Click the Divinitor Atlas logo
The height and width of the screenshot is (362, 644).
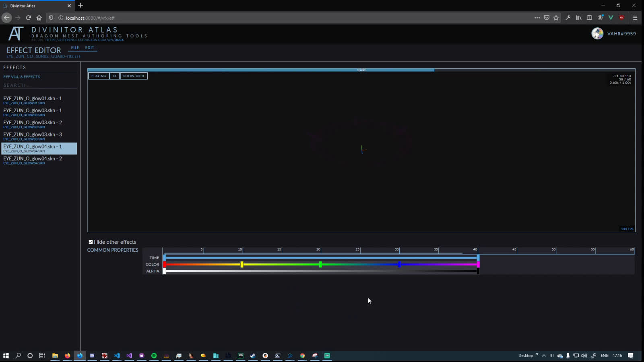pyautogui.click(x=15, y=33)
